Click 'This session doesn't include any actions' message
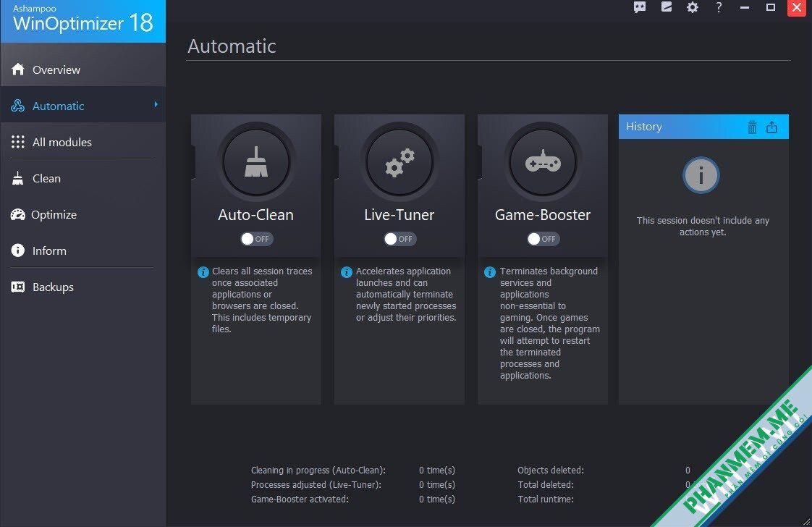The width and height of the screenshot is (812, 527). [703, 226]
